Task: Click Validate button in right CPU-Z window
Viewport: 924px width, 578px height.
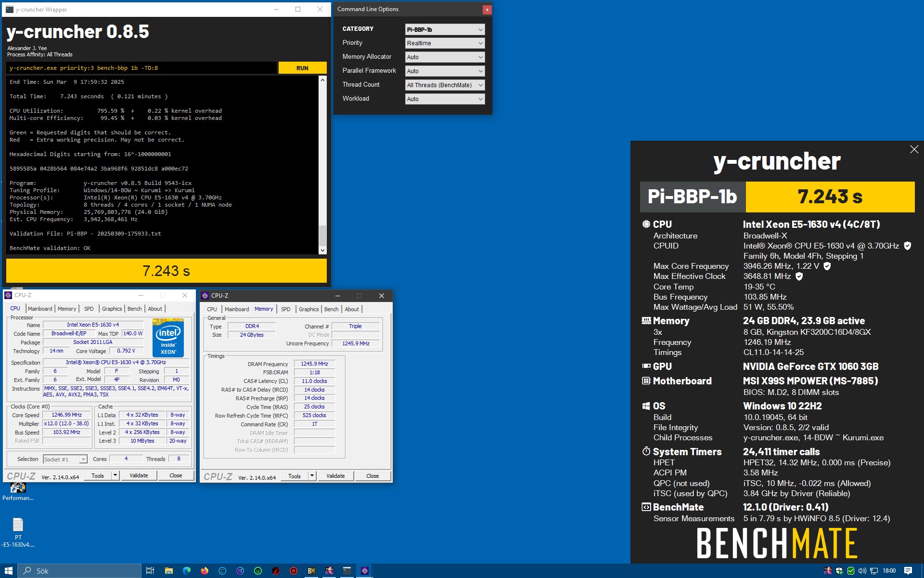Action: coord(335,476)
